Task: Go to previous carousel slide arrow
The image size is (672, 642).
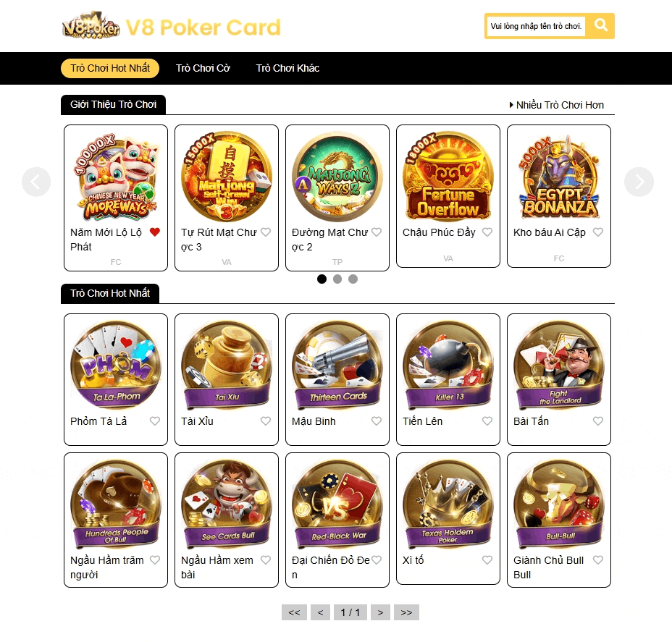Action: point(36,182)
